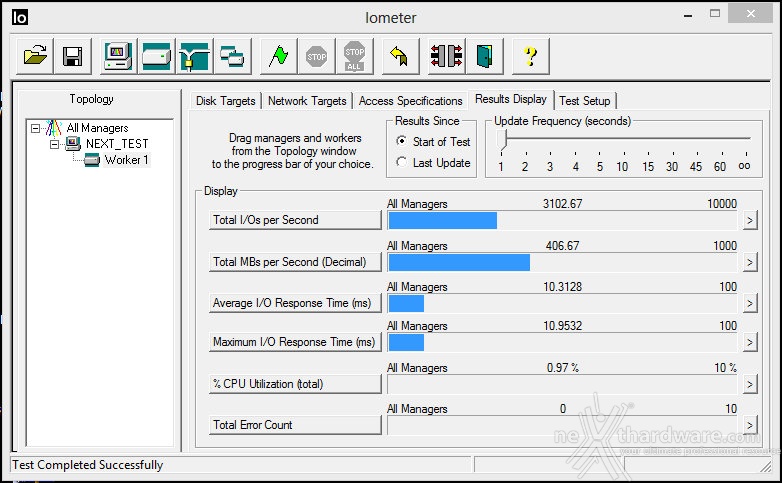Click Average I/O Response Time button
The width and height of the screenshot is (782, 483).
(295, 303)
